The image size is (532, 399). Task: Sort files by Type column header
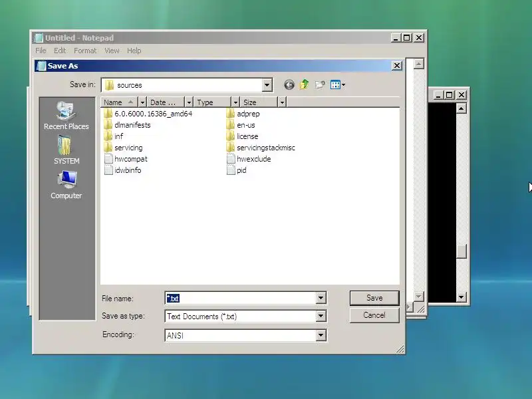(x=212, y=102)
